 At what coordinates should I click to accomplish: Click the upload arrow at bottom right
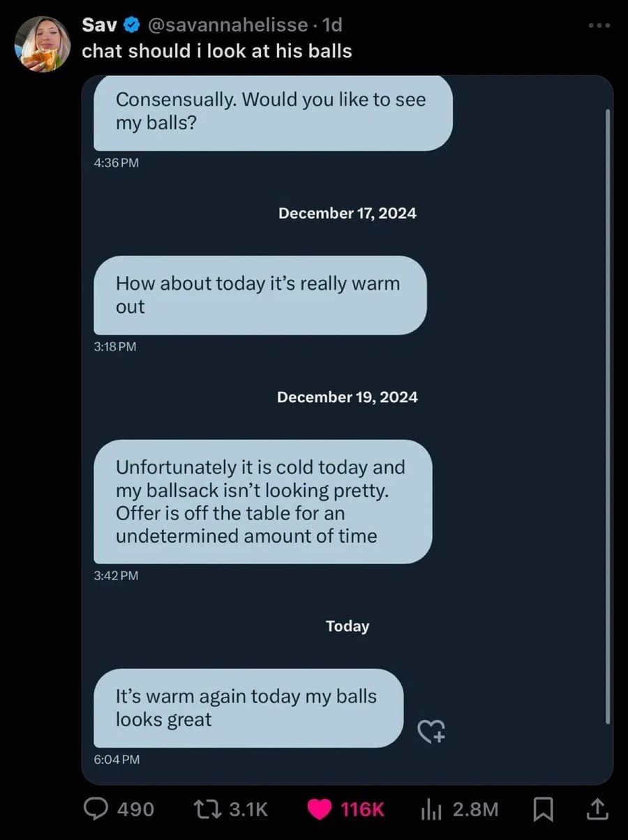(x=598, y=809)
